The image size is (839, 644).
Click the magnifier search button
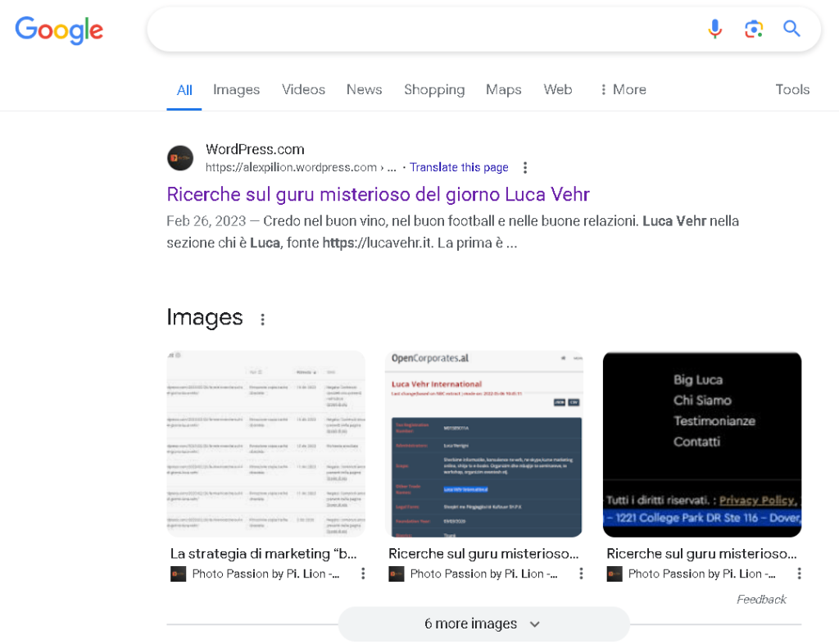(792, 29)
